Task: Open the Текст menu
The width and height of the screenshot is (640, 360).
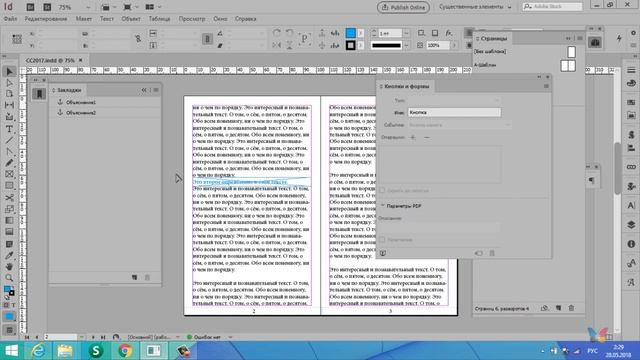Action: coord(107,19)
